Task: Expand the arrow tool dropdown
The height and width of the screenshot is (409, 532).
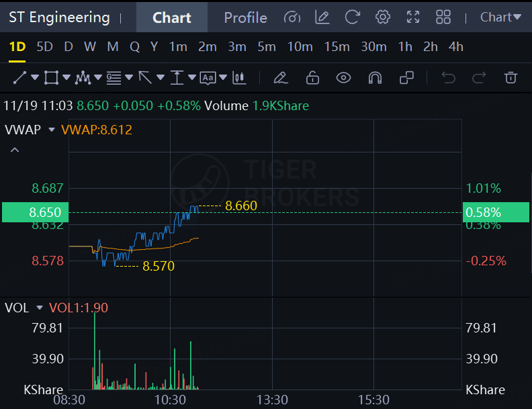Action: (161, 78)
